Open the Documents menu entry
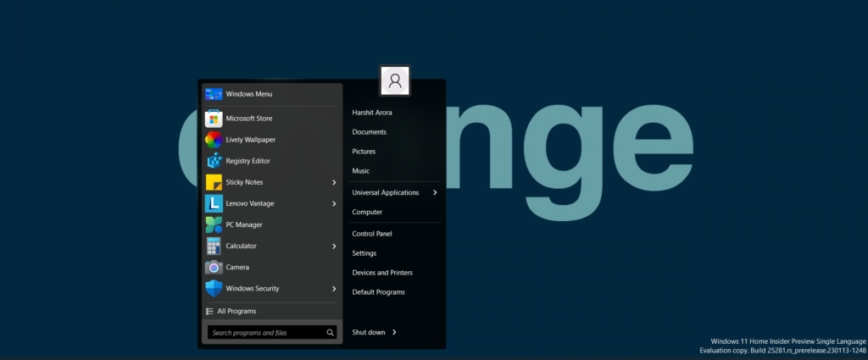This screenshot has width=868, height=360. [370, 132]
